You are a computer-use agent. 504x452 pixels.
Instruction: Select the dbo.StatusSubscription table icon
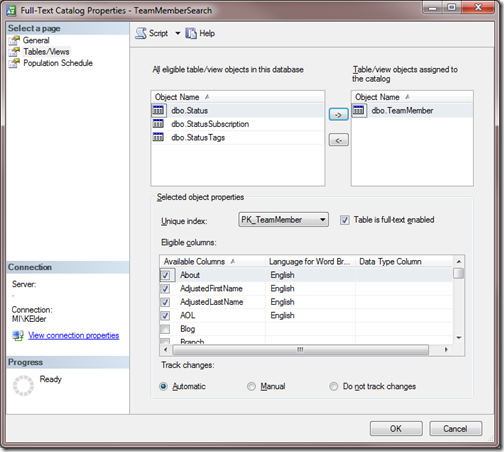click(158, 124)
